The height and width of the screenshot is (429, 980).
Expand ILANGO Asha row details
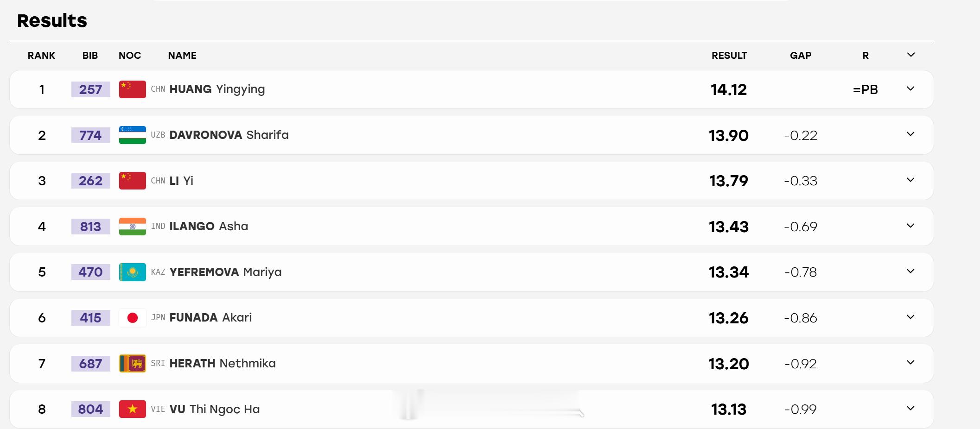click(910, 226)
